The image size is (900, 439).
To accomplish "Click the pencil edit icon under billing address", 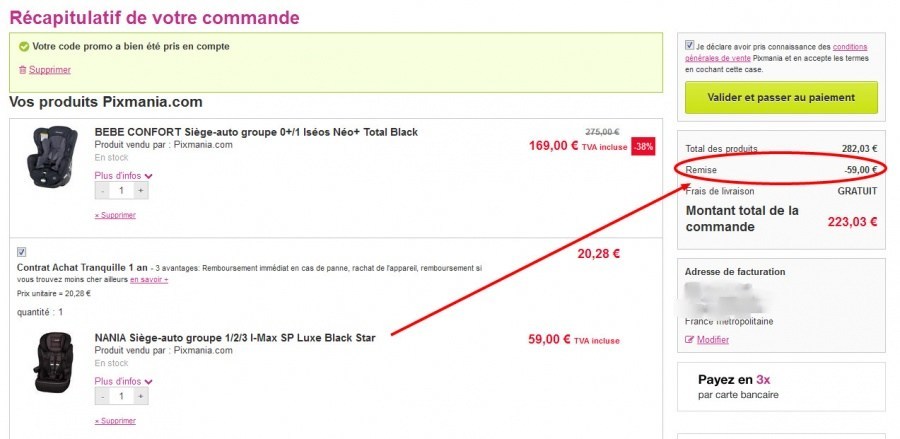I will click(x=689, y=340).
